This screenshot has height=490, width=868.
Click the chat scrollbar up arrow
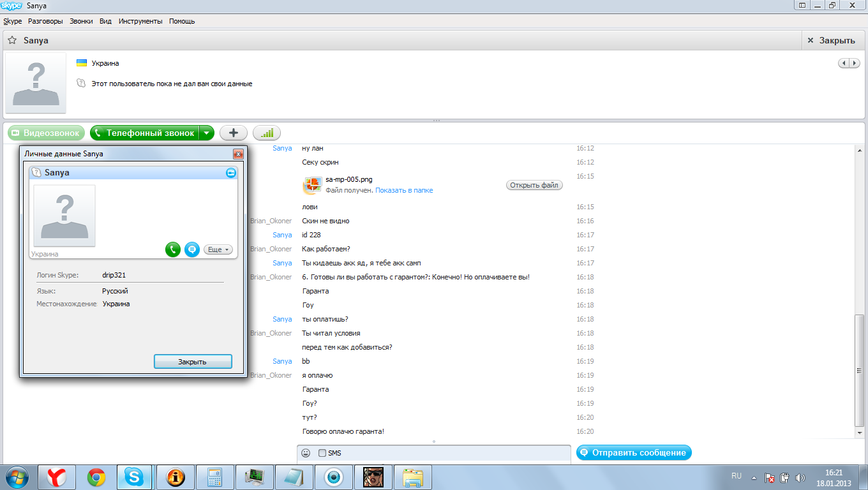click(859, 149)
